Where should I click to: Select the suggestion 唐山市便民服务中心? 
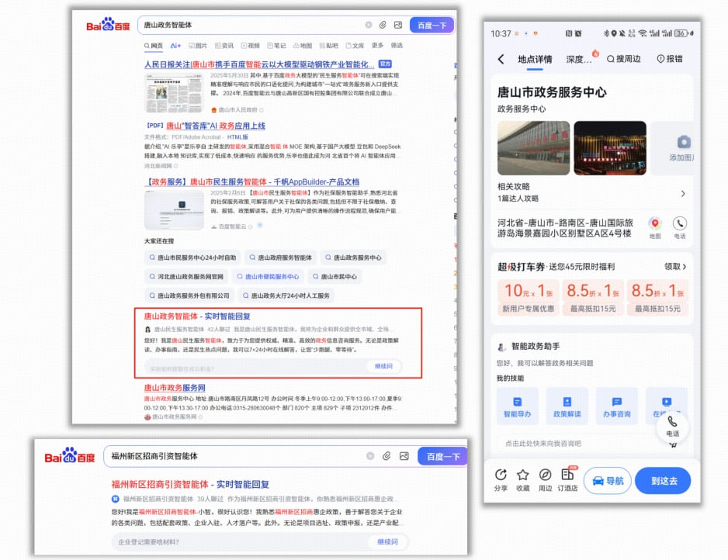coord(268,277)
